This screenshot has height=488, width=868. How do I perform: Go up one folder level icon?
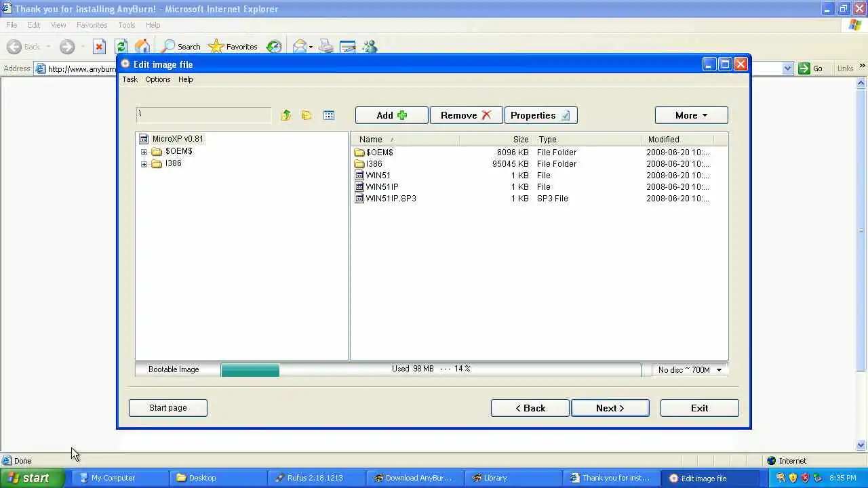285,115
